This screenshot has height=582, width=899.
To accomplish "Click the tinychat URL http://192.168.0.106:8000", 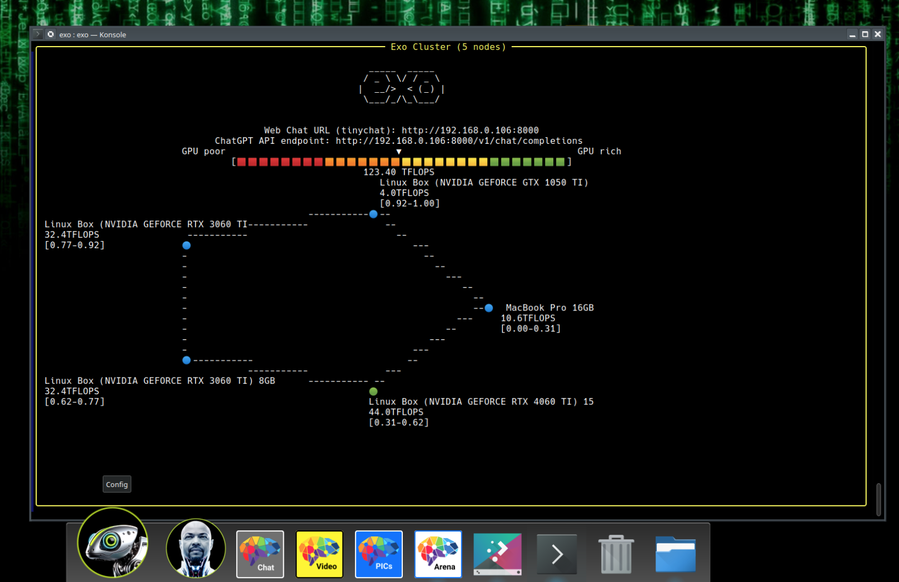I will pyautogui.click(x=470, y=130).
